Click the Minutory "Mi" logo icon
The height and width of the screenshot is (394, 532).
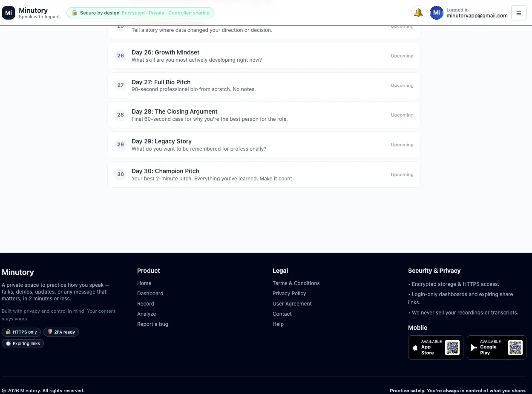[9, 13]
